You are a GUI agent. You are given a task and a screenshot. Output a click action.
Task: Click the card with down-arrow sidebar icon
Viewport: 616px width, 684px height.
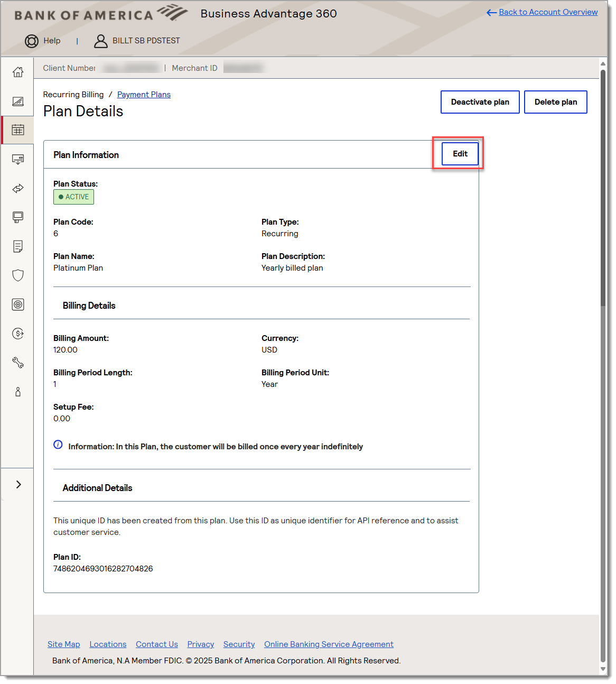tap(18, 159)
